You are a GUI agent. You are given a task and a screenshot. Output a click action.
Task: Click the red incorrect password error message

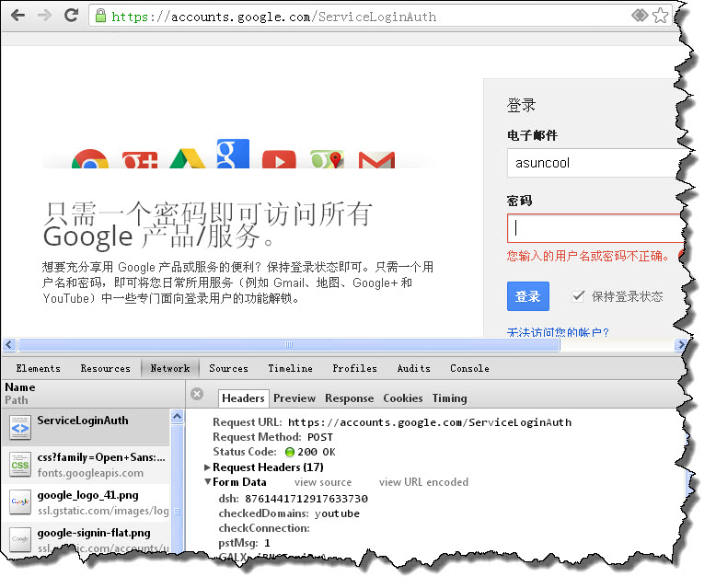coord(588,256)
